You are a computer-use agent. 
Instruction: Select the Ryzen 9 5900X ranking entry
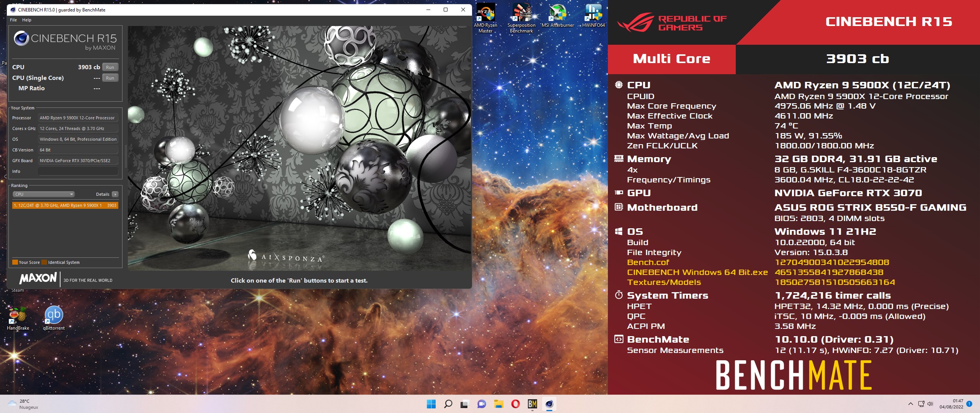point(65,205)
